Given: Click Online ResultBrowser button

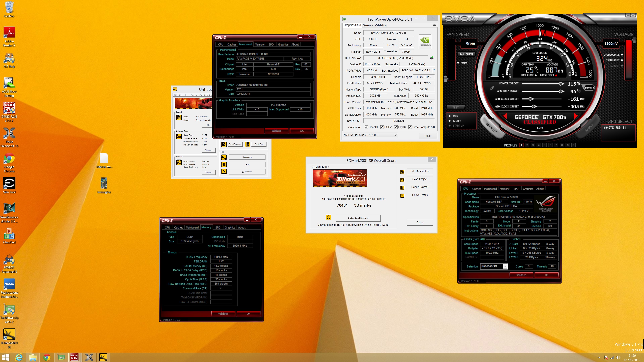Looking at the screenshot, I should (x=358, y=218).
